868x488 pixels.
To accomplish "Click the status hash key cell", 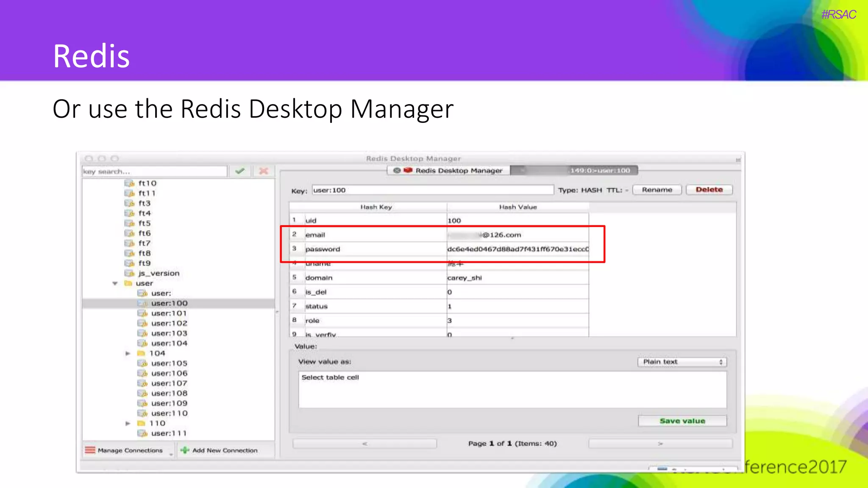I will pos(376,306).
